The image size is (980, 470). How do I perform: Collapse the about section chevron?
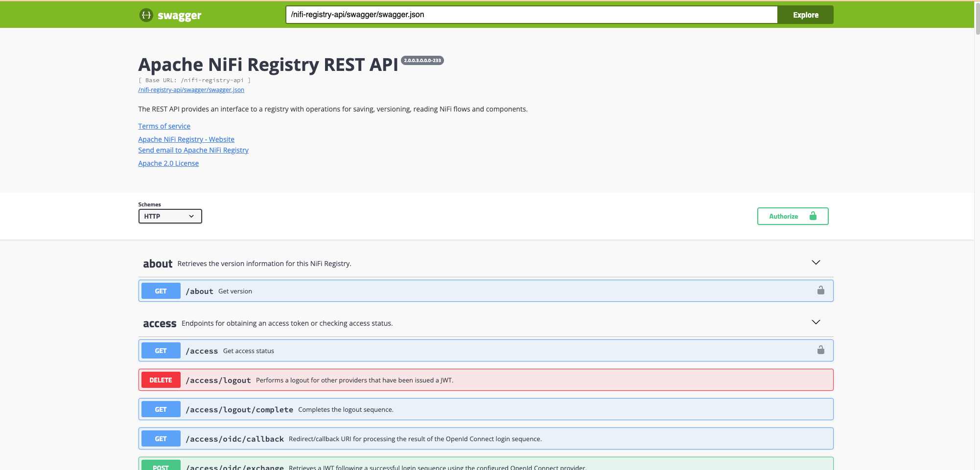pos(816,263)
